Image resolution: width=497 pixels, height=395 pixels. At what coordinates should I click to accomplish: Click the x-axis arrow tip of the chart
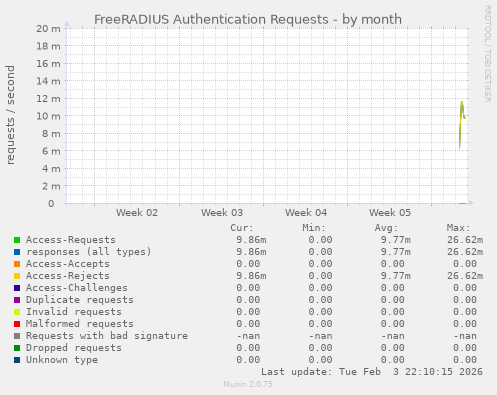pos(471,203)
